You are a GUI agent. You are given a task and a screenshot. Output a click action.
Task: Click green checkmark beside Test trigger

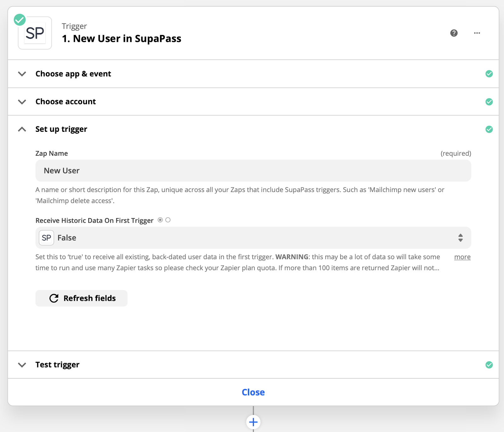pyautogui.click(x=489, y=365)
